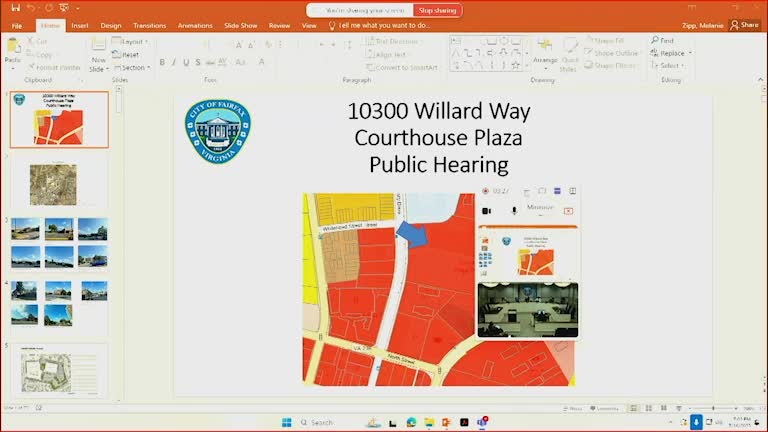Screen dimensions: 768x432
Task: Select slide 2 aerial map thumbnail
Action: pos(53,185)
